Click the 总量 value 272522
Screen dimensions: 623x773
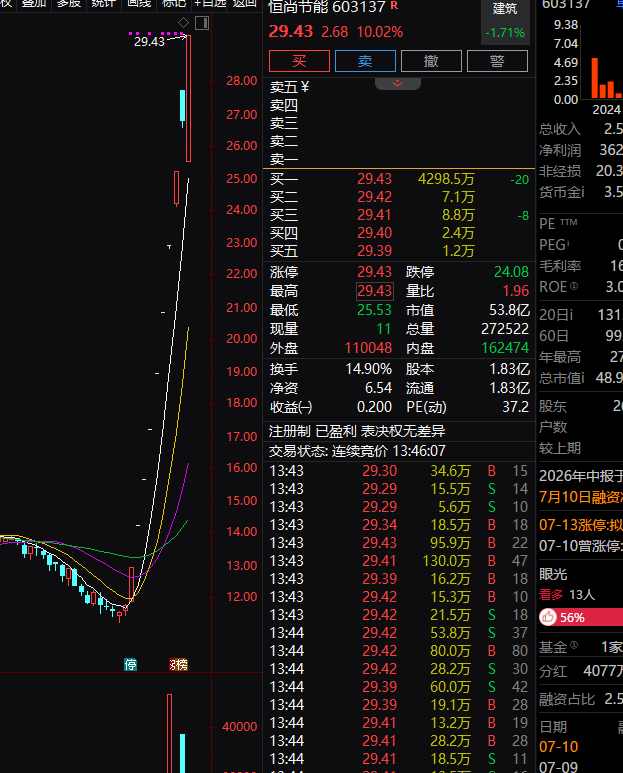[505, 329]
